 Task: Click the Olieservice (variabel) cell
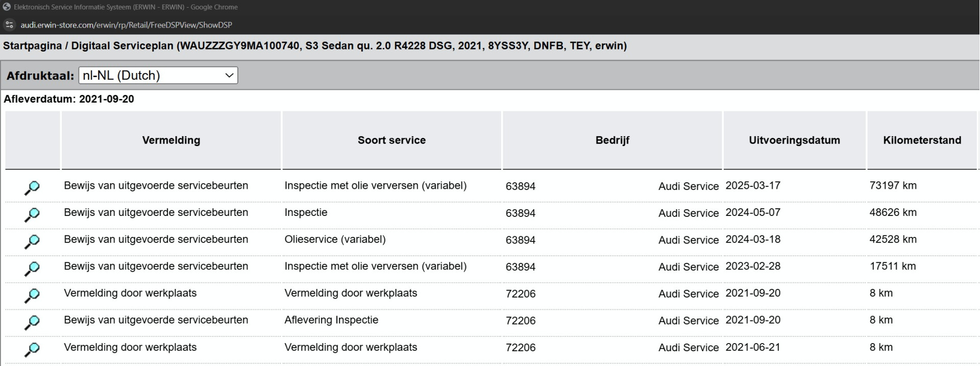point(335,239)
